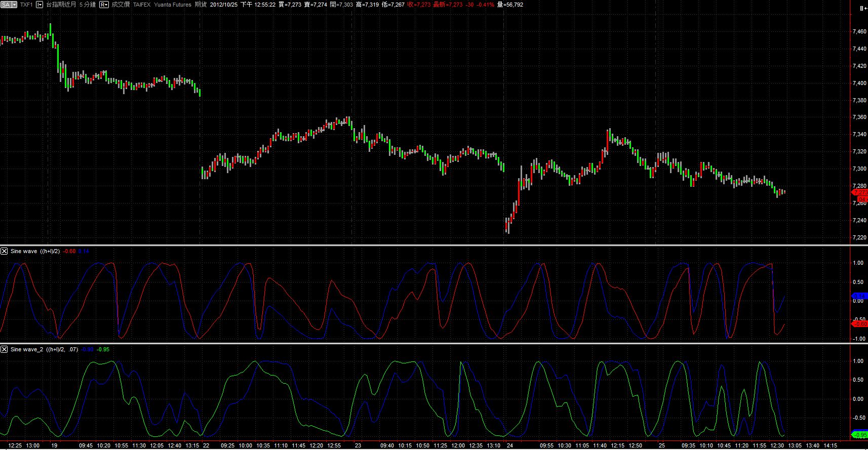Click the 高=7,319 high value

pos(368,5)
